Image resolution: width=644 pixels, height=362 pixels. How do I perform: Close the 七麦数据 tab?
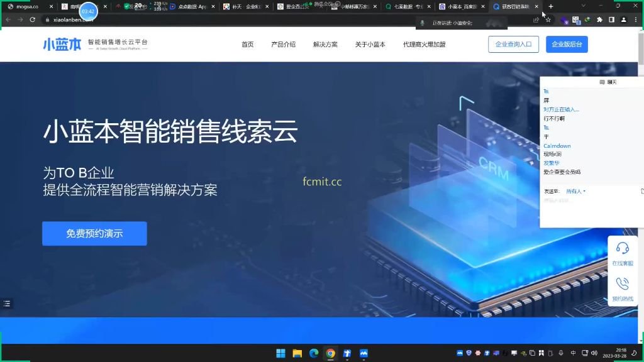(429, 6)
